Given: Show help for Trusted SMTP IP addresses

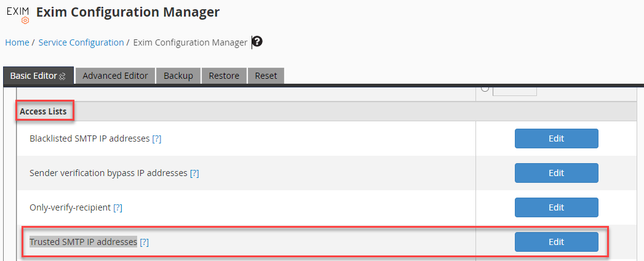Looking at the screenshot, I should [x=145, y=243].
